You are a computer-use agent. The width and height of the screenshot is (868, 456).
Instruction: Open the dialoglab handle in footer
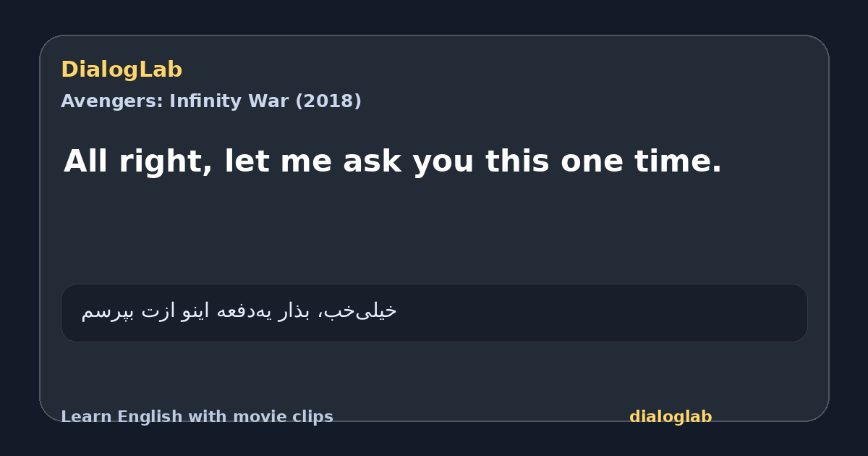(x=671, y=417)
